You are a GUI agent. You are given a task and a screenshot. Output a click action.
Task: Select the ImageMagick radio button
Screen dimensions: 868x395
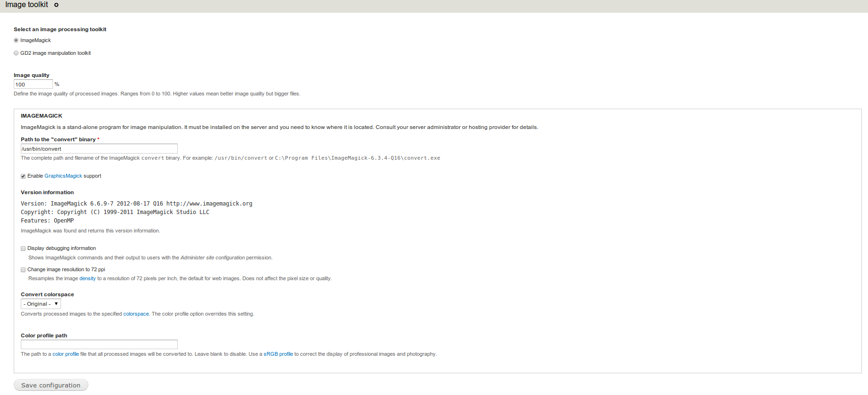[16, 41]
